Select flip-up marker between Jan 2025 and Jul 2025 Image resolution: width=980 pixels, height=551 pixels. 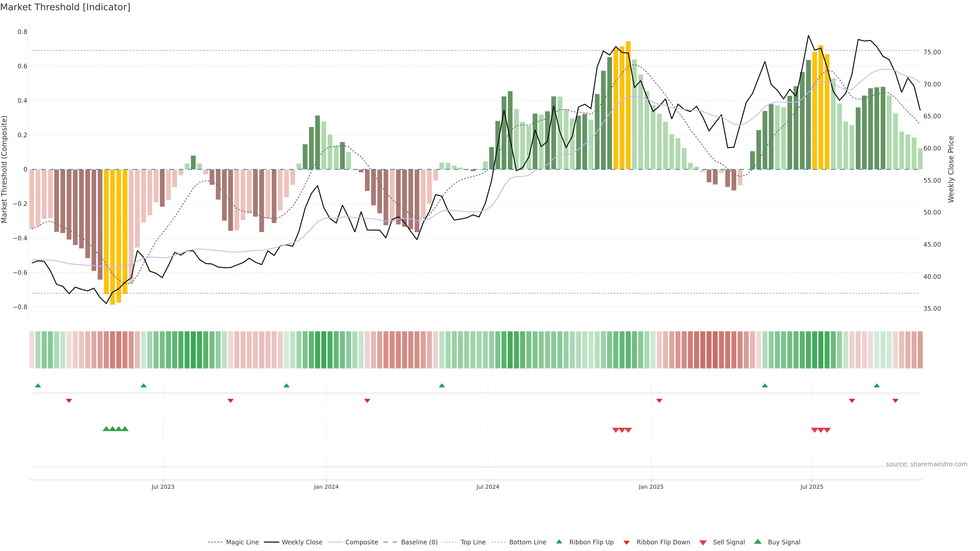(765, 386)
